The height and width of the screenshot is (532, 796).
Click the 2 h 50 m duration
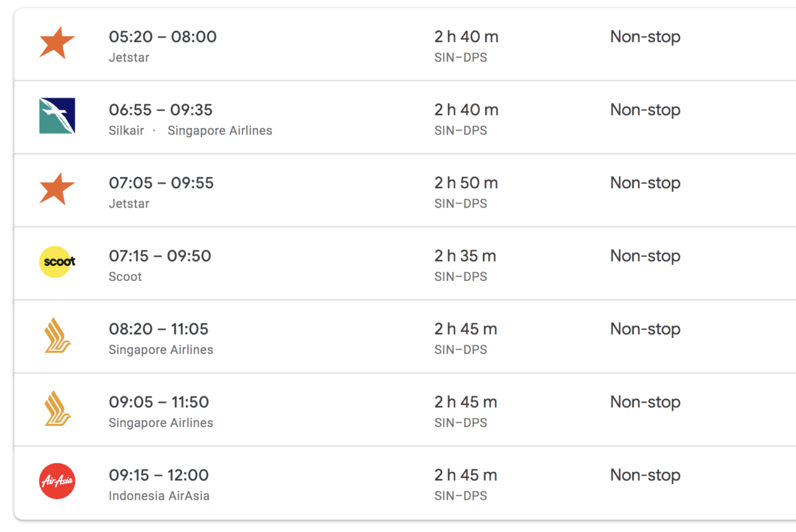(x=466, y=183)
